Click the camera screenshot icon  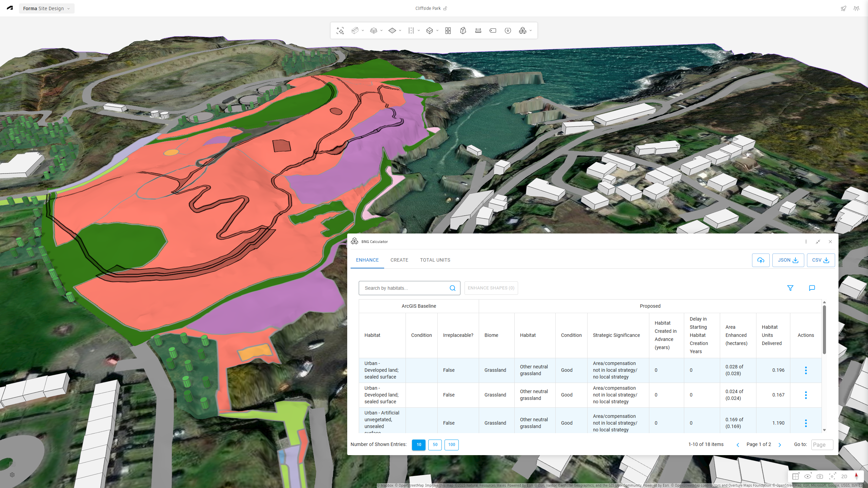point(820,476)
